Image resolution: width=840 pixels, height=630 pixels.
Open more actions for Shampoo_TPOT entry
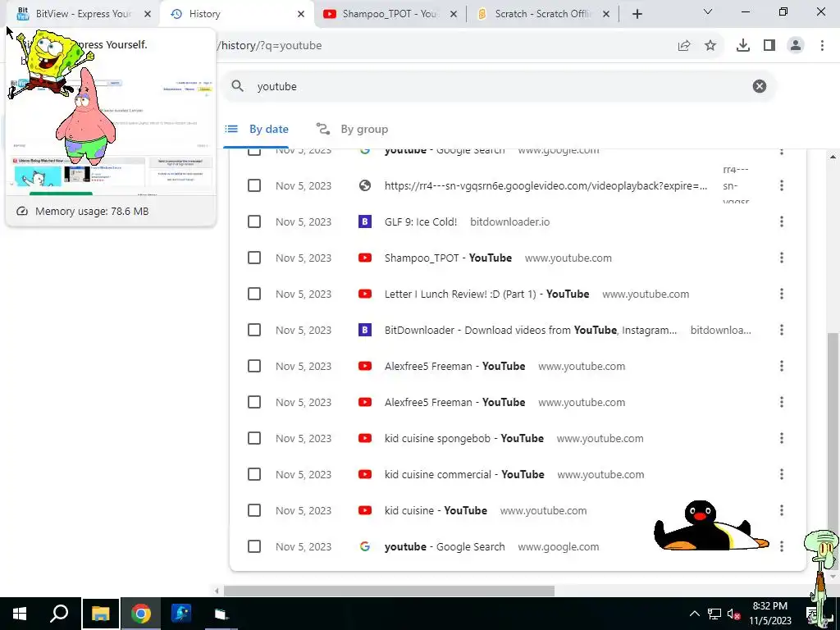[782, 258]
